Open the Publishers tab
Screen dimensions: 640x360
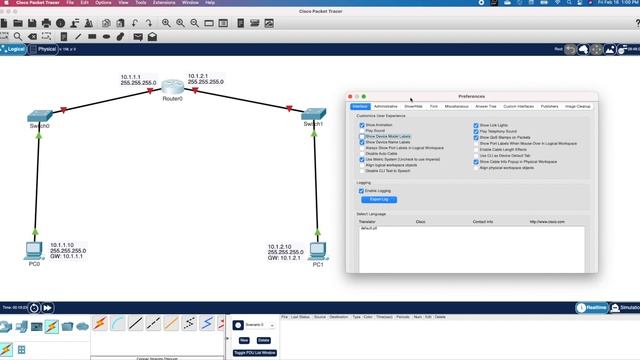[549, 107]
